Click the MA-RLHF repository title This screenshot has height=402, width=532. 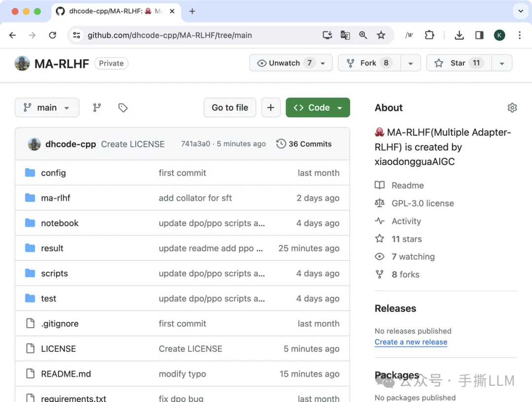tap(62, 63)
